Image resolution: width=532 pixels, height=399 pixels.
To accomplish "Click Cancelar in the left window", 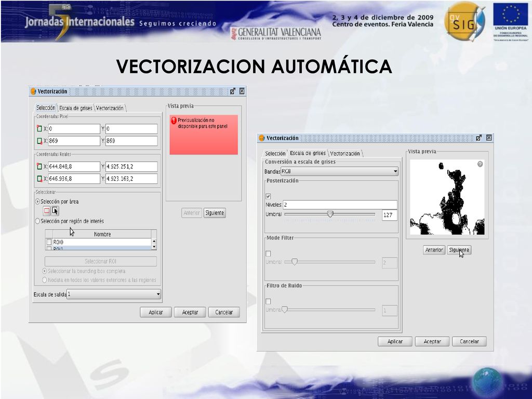I will 224,312.
